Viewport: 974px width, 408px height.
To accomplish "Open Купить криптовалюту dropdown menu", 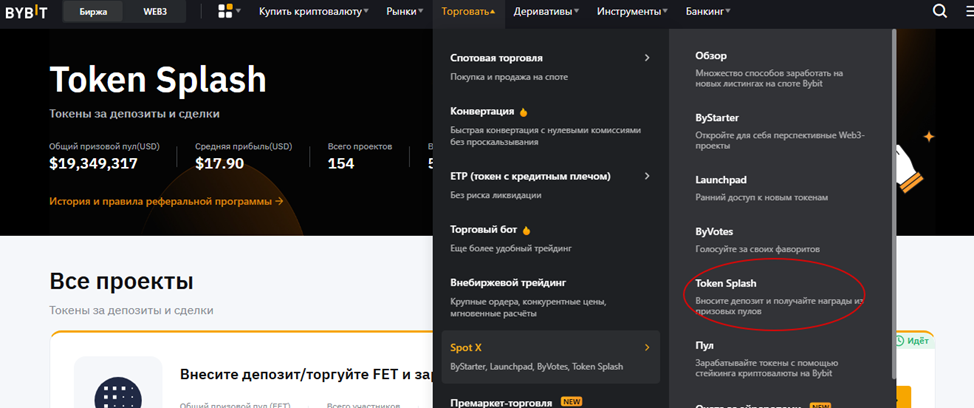I will click(x=314, y=11).
